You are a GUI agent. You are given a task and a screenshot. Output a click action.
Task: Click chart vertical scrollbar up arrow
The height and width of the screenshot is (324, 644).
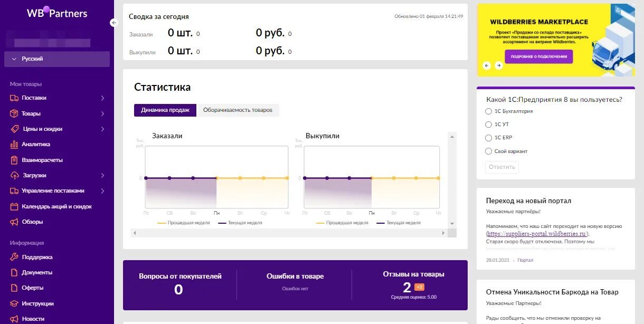pos(452,137)
